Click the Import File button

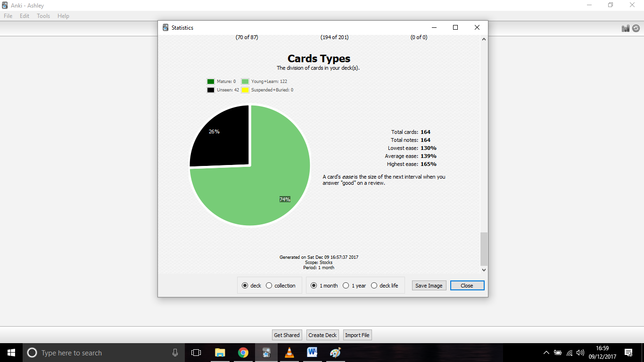(357, 335)
